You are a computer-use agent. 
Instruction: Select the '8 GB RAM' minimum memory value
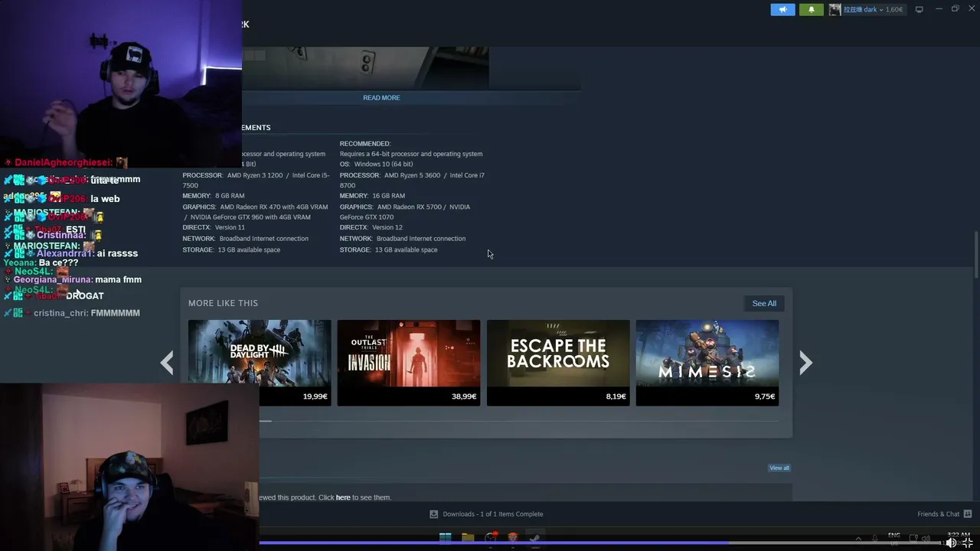tap(230, 196)
